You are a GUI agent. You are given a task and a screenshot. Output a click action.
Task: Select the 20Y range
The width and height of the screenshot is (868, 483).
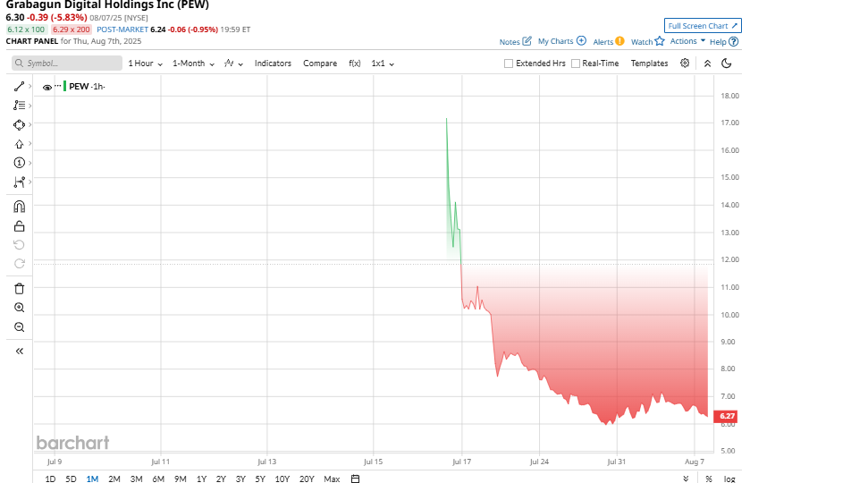[307, 479]
